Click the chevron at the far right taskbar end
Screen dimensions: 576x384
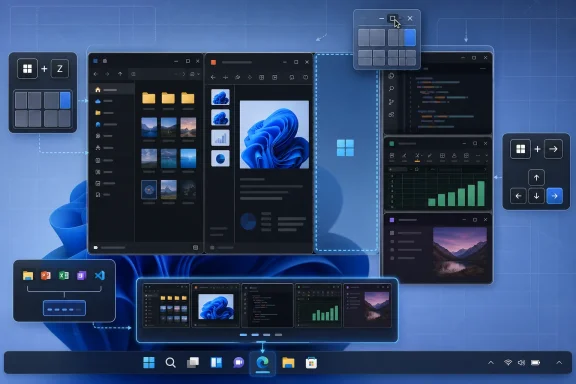coord(559,363)
